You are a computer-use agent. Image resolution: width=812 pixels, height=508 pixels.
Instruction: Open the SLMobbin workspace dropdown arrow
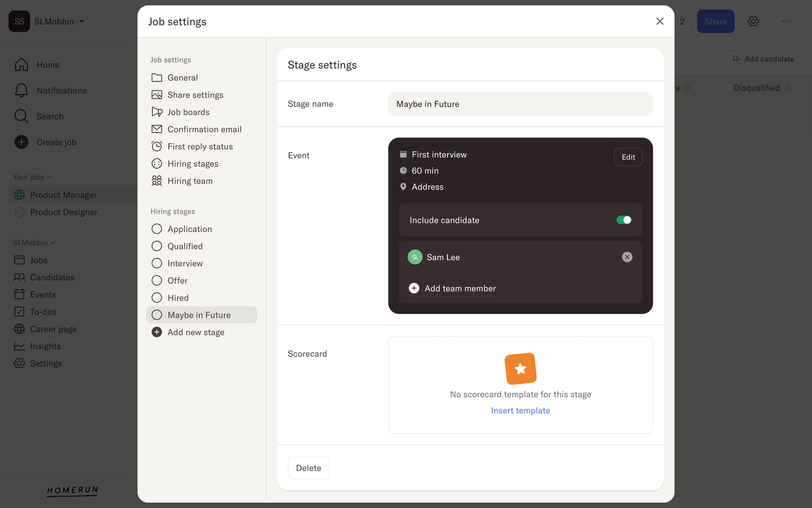[x=82, y=21]
